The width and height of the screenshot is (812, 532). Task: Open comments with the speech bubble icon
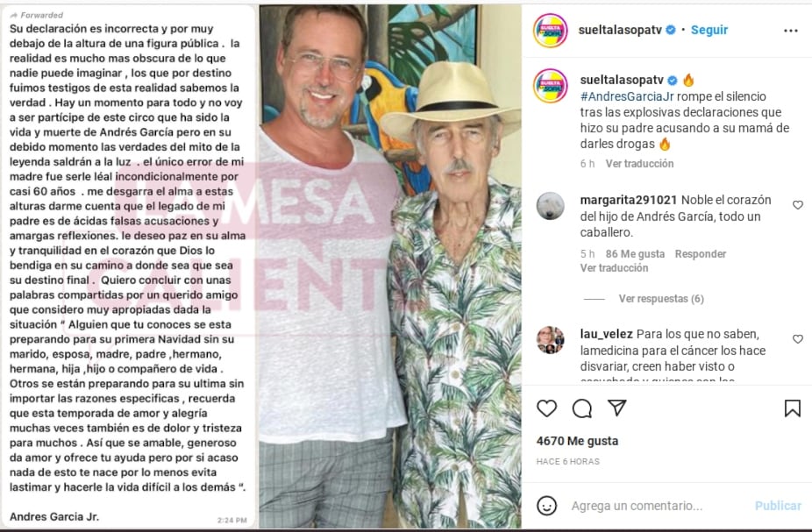[x=582, y=408]
